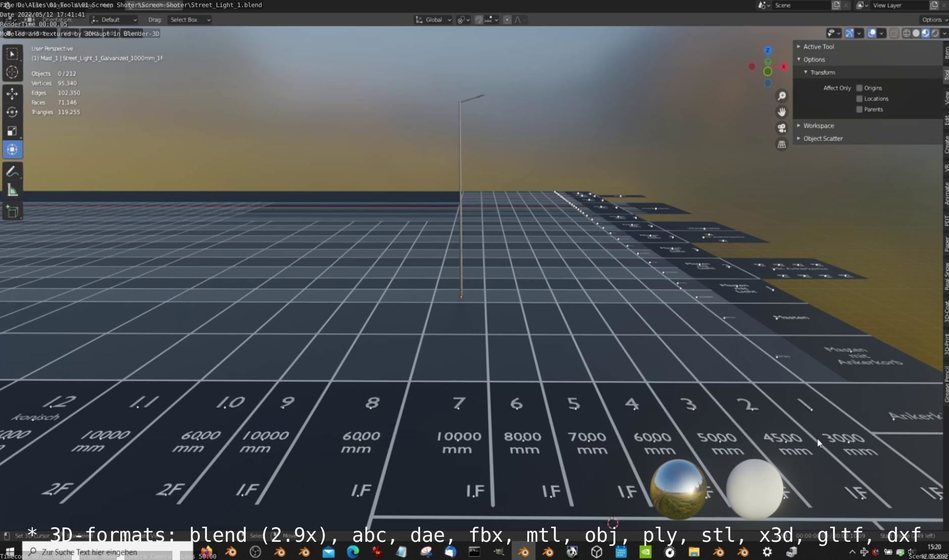Click the pan view hand icon

pos(782,112)
